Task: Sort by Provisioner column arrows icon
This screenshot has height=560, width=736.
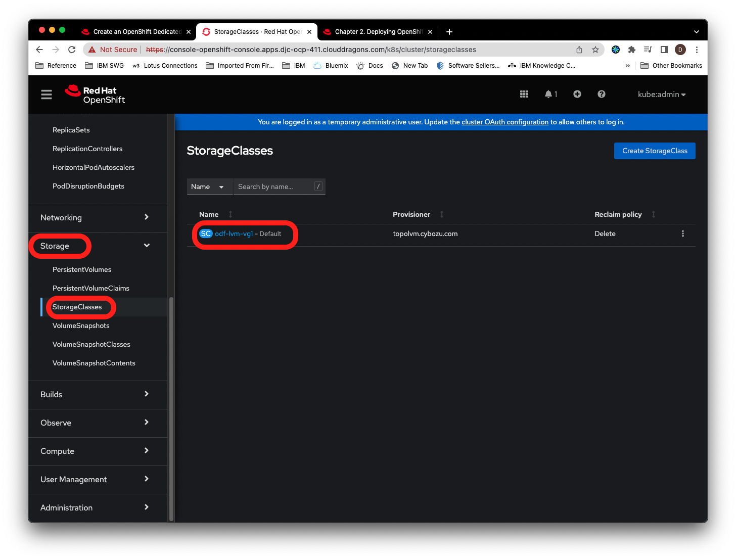Action: click(442, 214)
